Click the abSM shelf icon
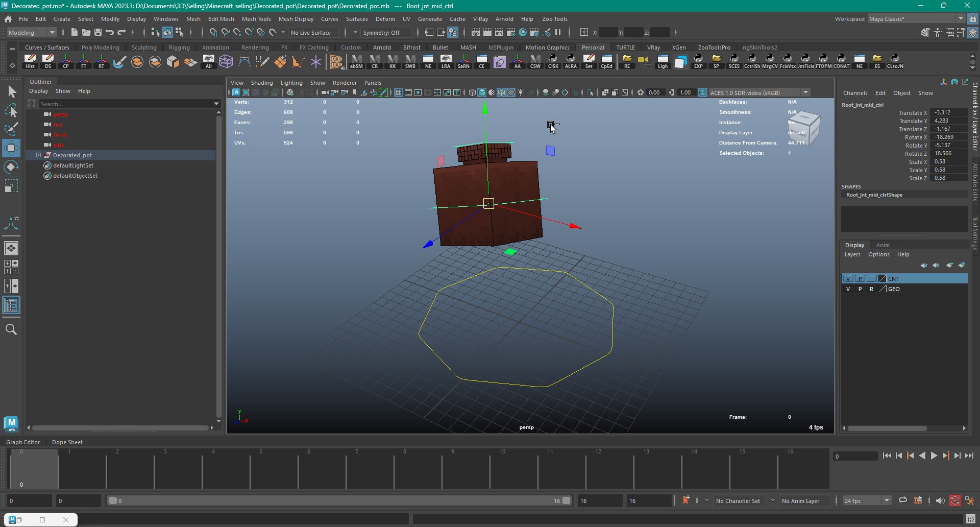980x527 pixels. [356, 61]
